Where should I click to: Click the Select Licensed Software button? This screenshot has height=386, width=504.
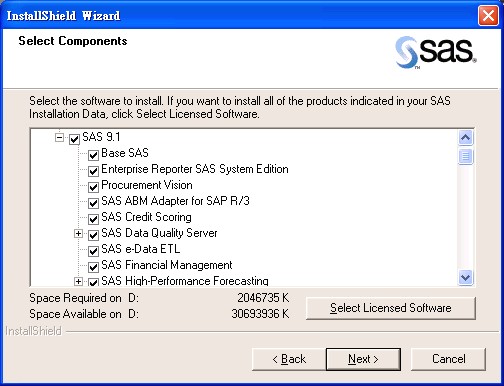pos(391,308)
